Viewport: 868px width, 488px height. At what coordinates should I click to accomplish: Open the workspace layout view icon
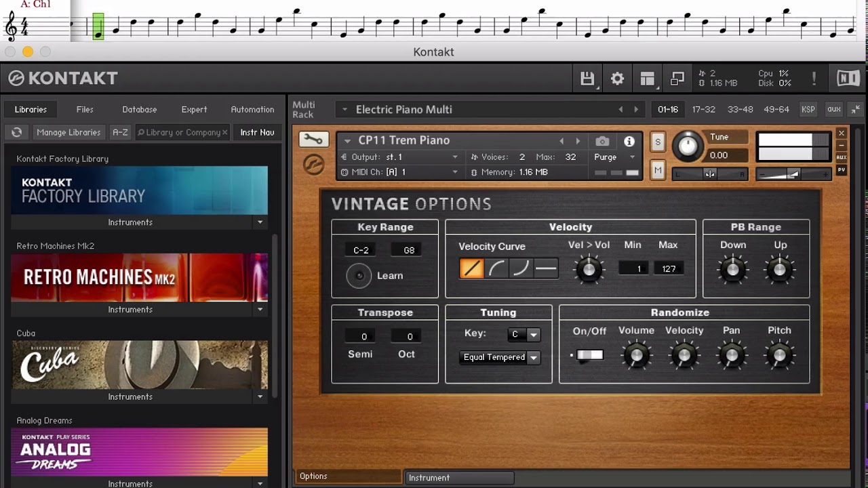[648, 79]
